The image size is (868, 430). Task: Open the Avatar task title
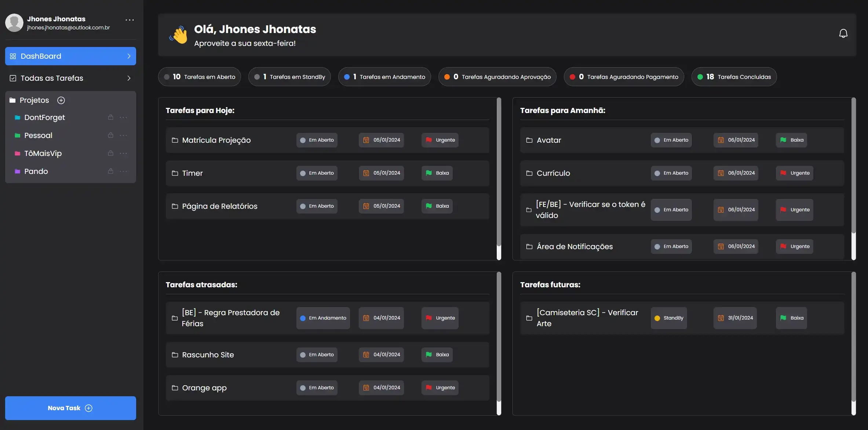(549, 140)
